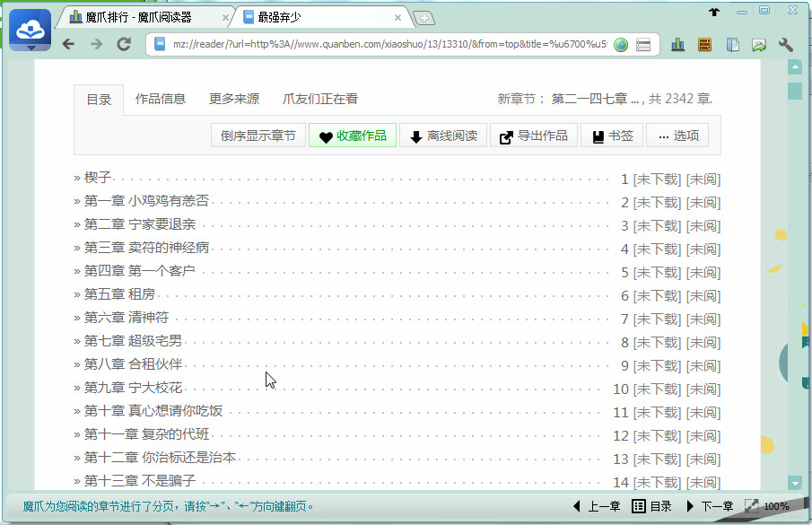
Task: Click the cloud logo at top left
Action: point(30,28)
